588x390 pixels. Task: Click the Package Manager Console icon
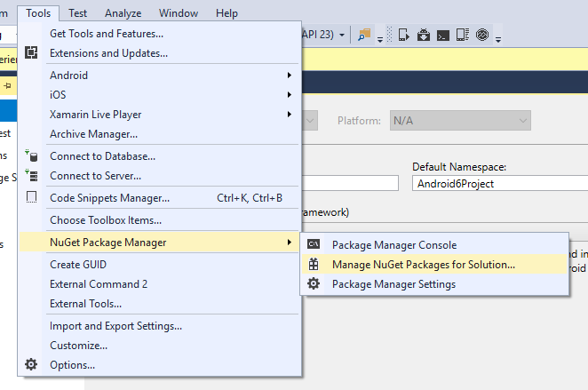coord(314,244)
